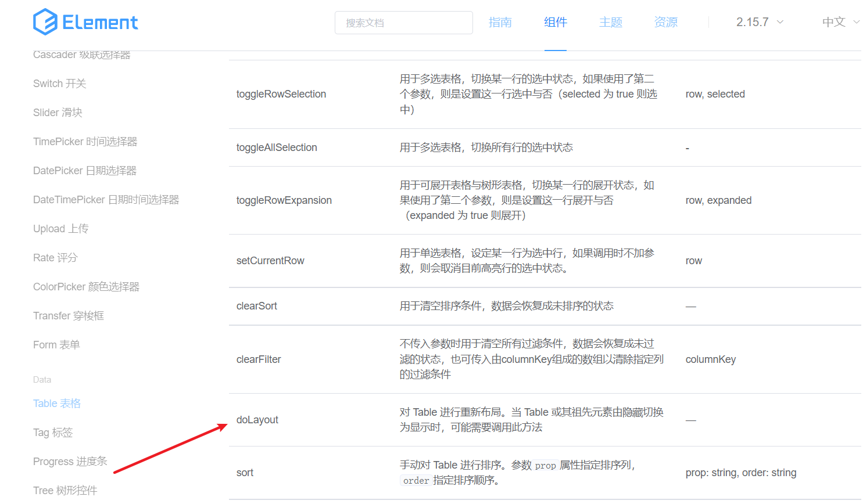863x504 pixels.
Task: Open Tag 标签 in the sidebar
Action: 53,433
